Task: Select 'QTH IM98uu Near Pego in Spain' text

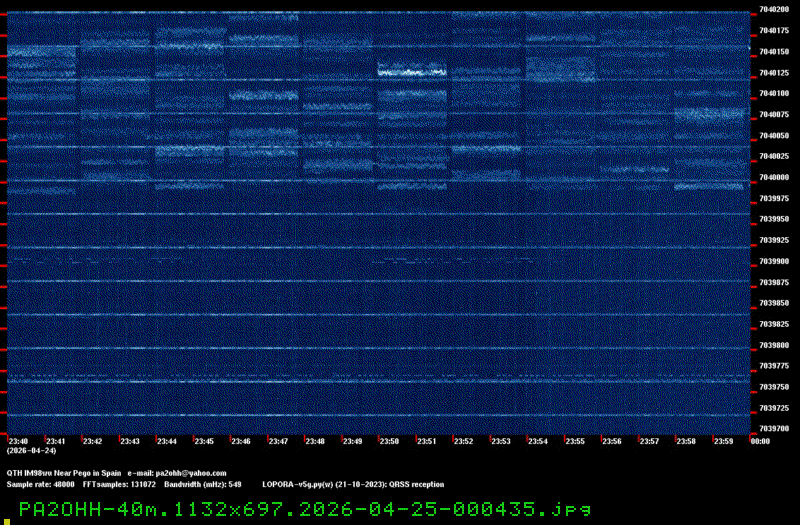Action: click(64, 473)
